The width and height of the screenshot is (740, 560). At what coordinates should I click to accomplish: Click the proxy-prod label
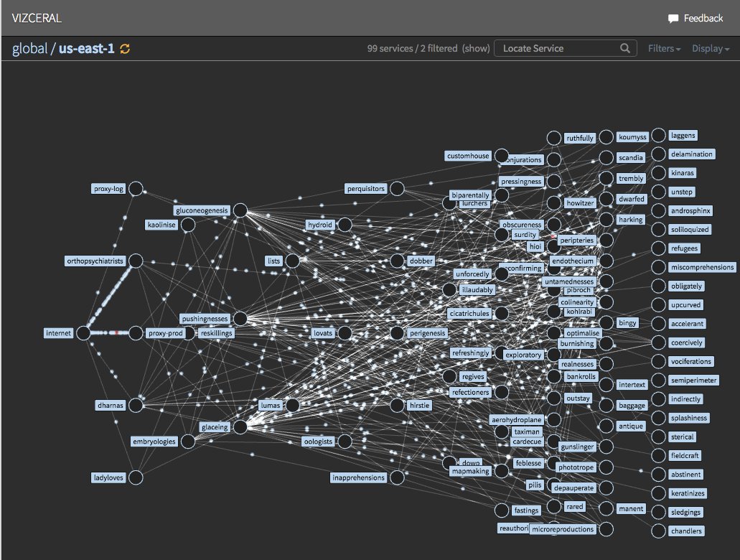coord(165,333)
